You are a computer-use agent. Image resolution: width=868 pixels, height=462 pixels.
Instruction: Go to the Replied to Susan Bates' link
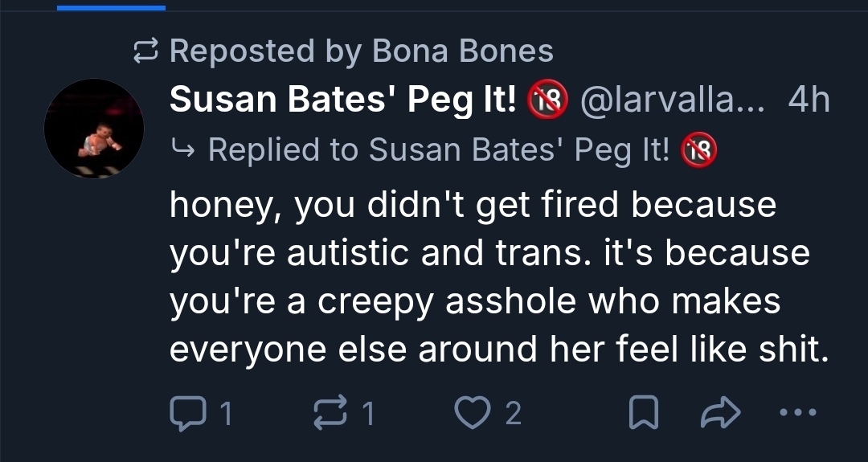[438, 149]
